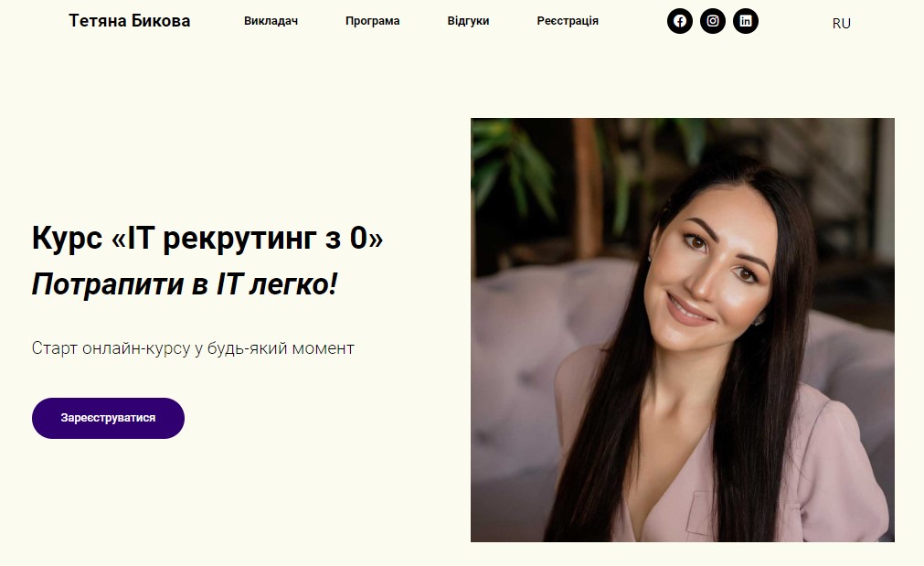Open the Instagram profile icon

pos(713,21)
